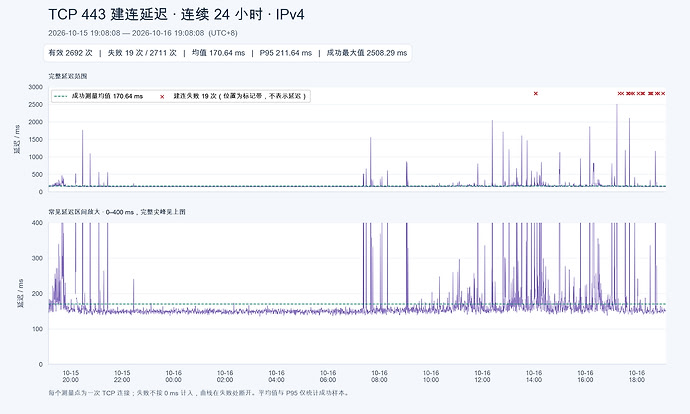
Task: Click the "100" y-axis label in the lower chart
Action: (x=37, y=329)
